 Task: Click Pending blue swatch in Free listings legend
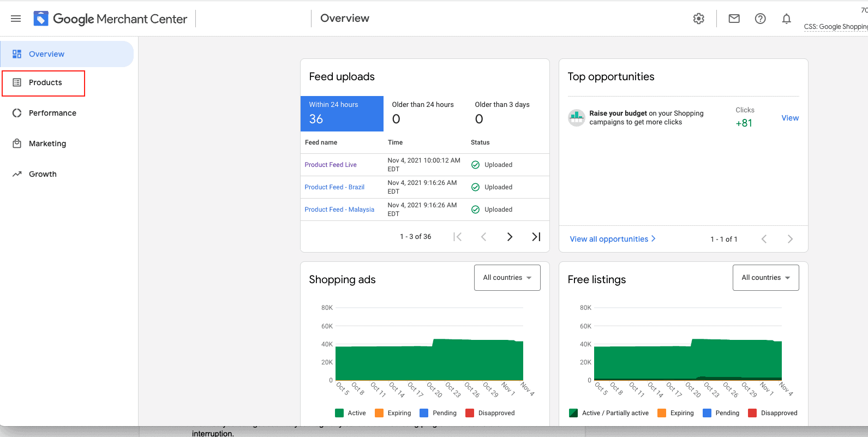point(707,413)
